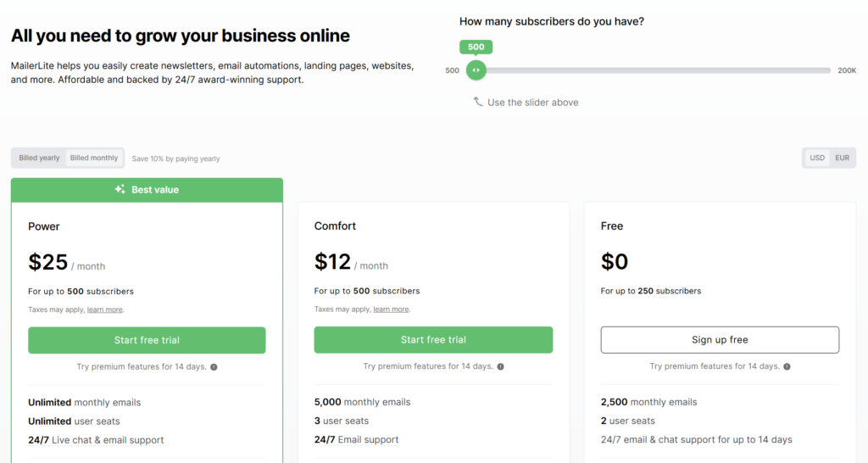Click the info icon under Power trial text
868x463 pixels.
point(214,367)
